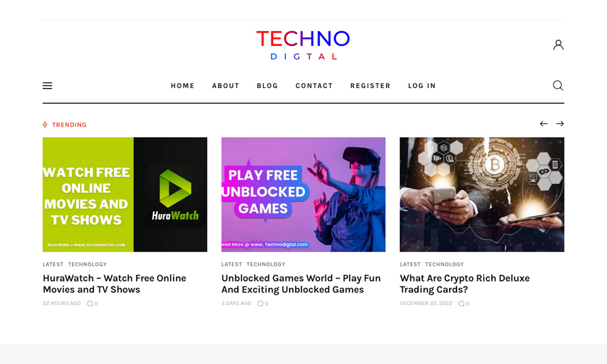Click Technology category under the crypto post
607x364 pixels.
point(444,265)
